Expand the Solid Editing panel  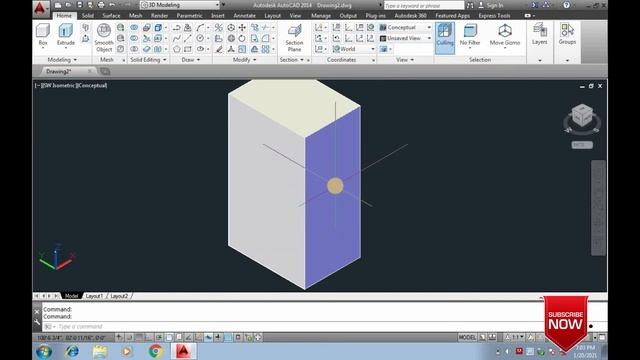coord(148,60)
